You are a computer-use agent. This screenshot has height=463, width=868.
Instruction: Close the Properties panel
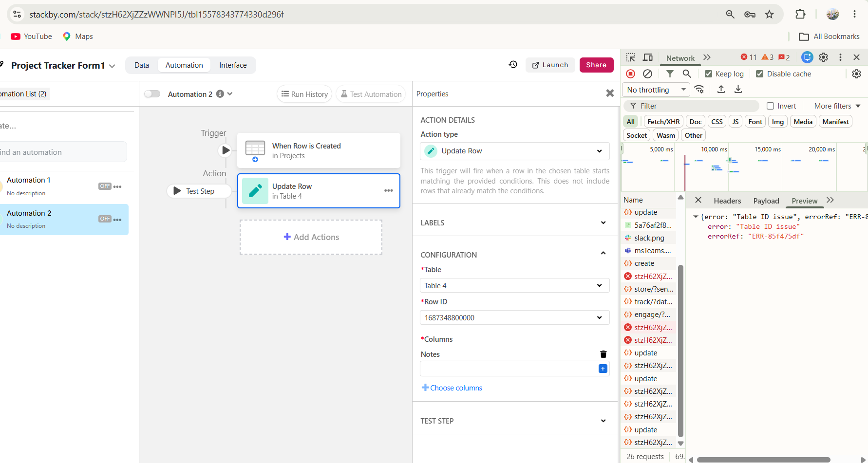[x=610, y=93]
